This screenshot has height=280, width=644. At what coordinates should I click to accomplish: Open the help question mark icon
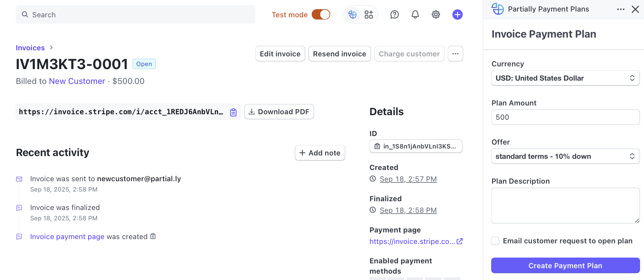pyautogui.click(x=394, y=15)
